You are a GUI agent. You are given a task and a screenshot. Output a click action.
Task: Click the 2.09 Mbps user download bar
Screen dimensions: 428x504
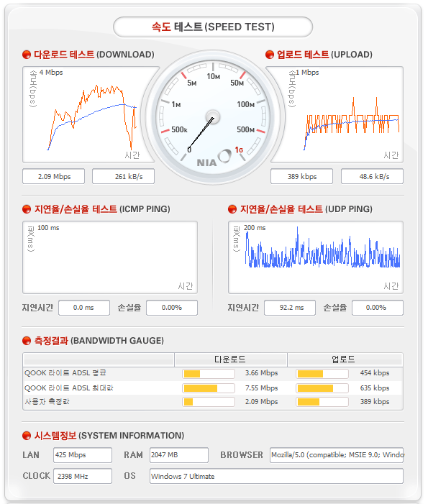coord(209,402)
